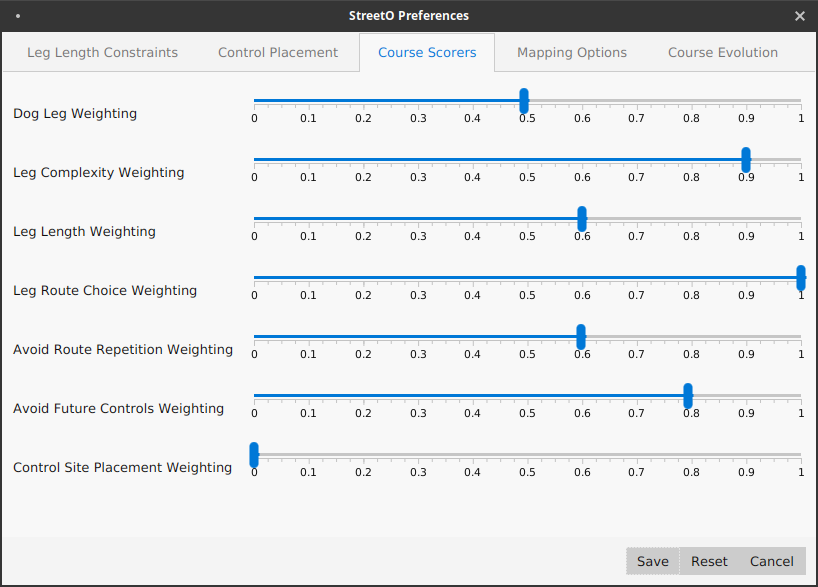
Task: Close the StreetO Preferences window
Action: click(x=799, y=16)
